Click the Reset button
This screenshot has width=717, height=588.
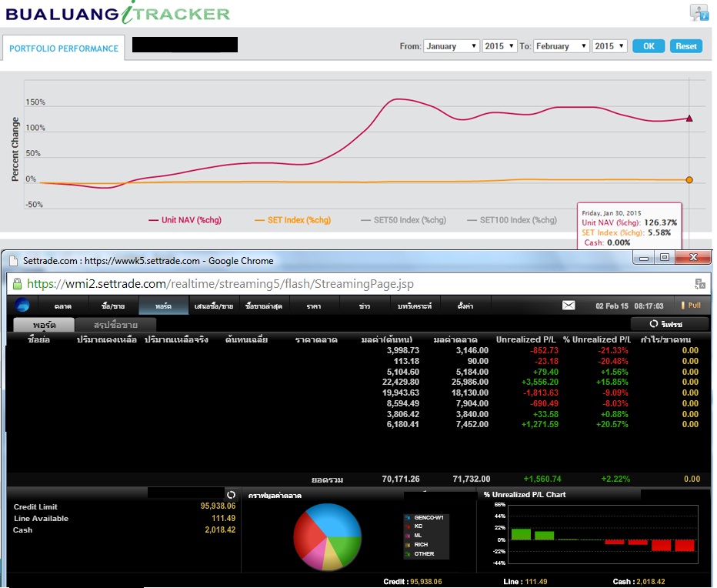click(686, 46)
